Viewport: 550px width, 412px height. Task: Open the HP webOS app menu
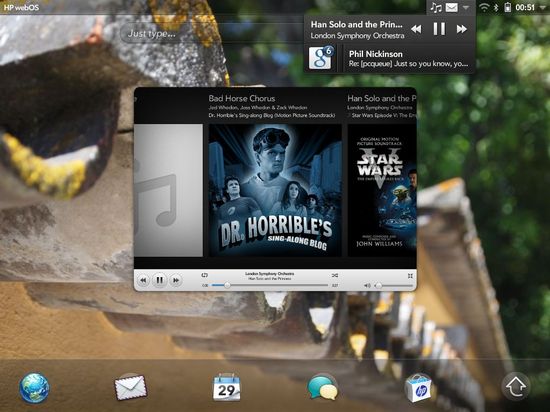point(21,7)
